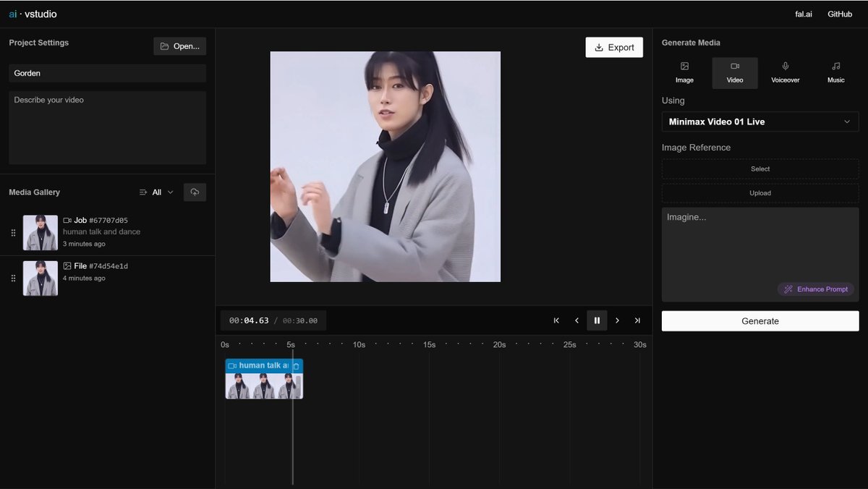This screenshot has width=868, height=489.
Task: Step back one frame
Action: click(576, 320)
